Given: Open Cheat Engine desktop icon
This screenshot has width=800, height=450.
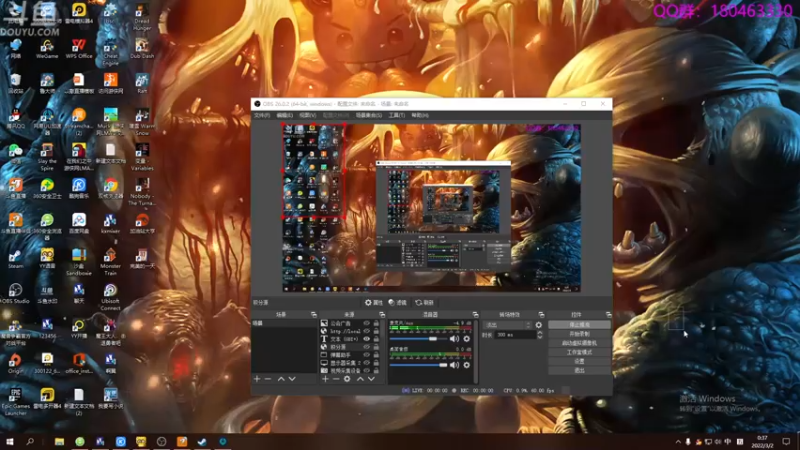Looking at the screenshot, I should (110, 52).
